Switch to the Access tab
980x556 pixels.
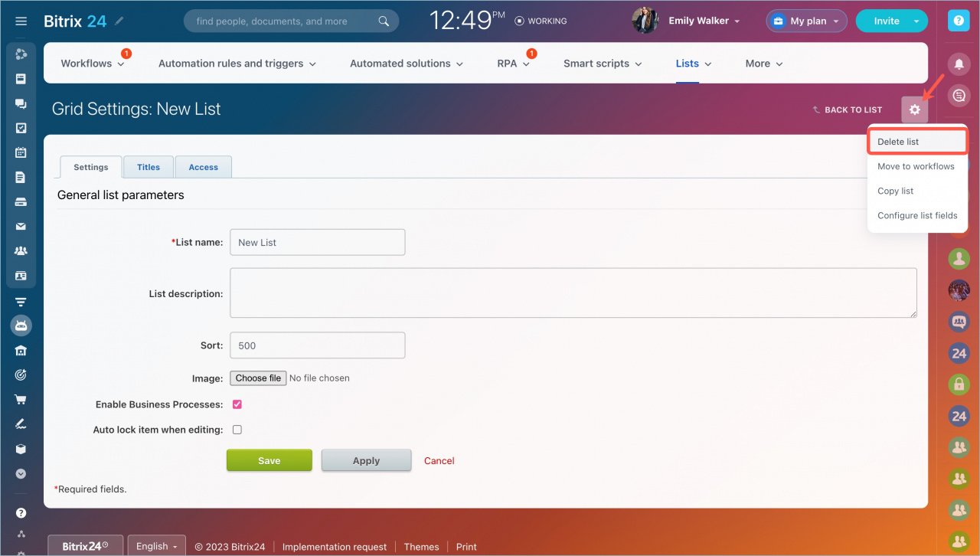coord(204,167)
